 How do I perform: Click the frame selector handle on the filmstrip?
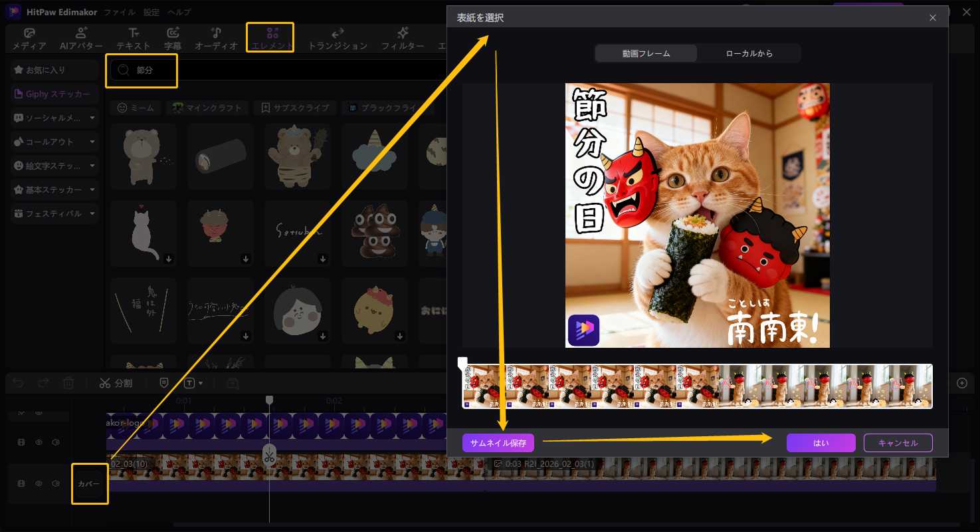tap(463, 361)
